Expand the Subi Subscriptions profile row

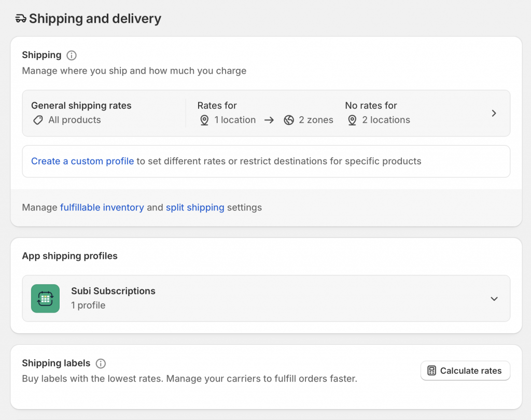pyautogui.click(x=266, y=299)
